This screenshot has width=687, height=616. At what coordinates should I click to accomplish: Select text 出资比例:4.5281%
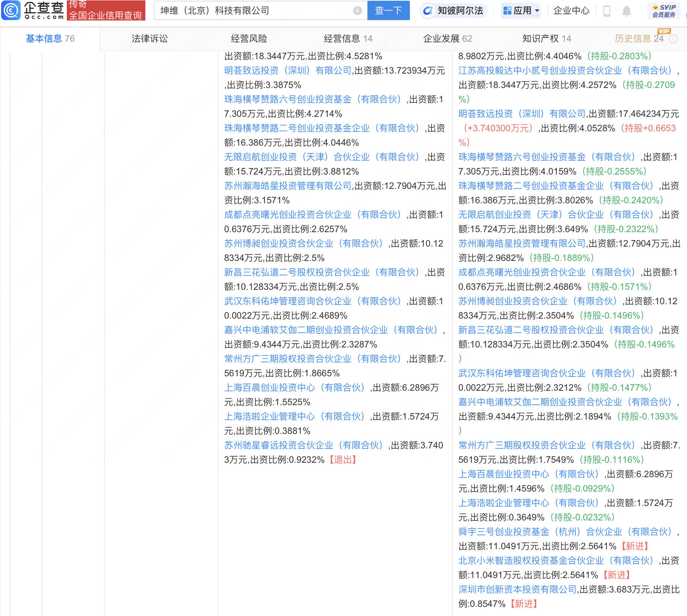click(345, 56)
